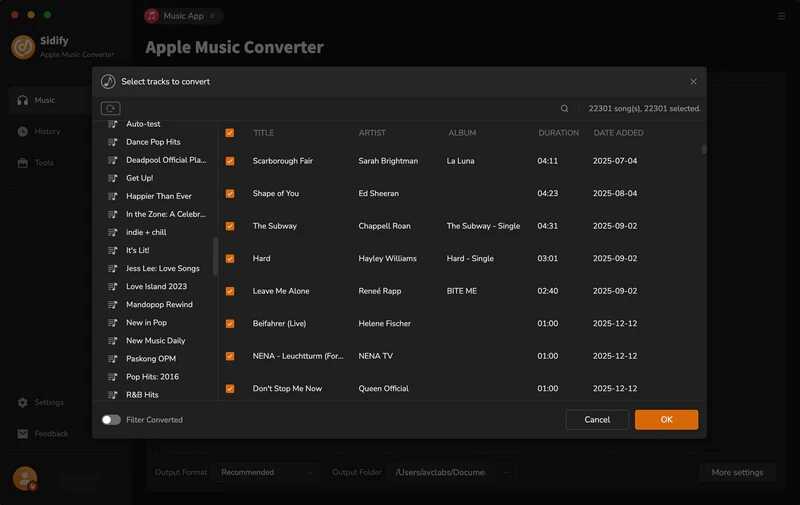Select the R&B Hits playlist icon
The image size is (800, 505).
113,395
